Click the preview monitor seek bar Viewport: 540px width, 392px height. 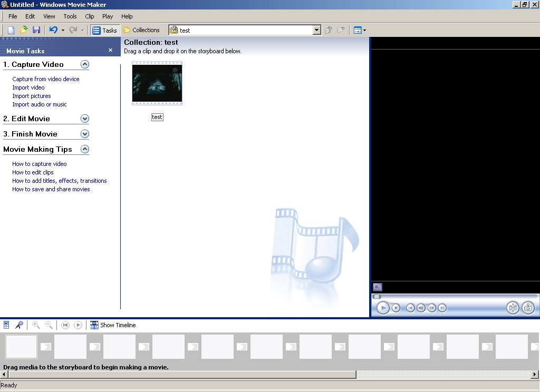tap(455, 297)
